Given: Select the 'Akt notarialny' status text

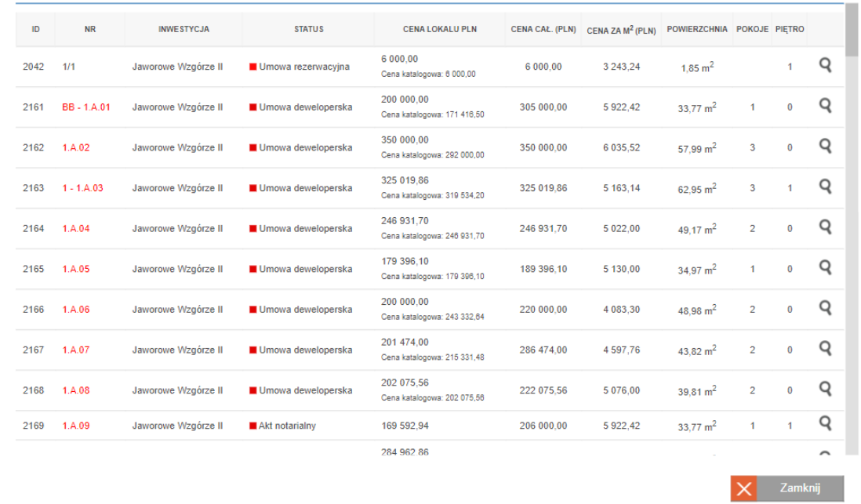Looking at the screenshot, I should pos(287,426).
